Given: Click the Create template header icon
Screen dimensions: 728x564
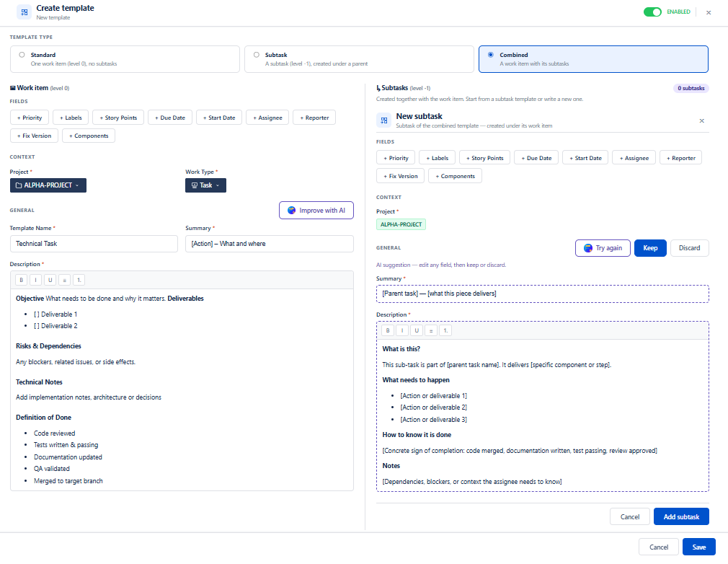Looking at the screenshot, I should click(24, 12).
